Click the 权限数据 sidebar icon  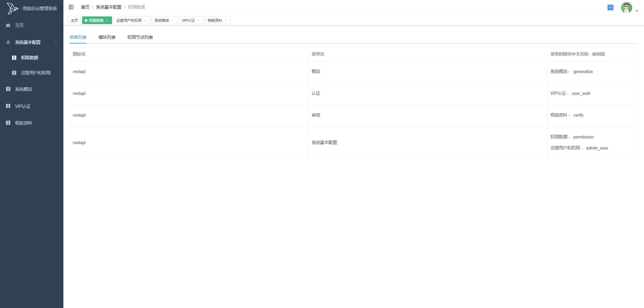point(14,58)
